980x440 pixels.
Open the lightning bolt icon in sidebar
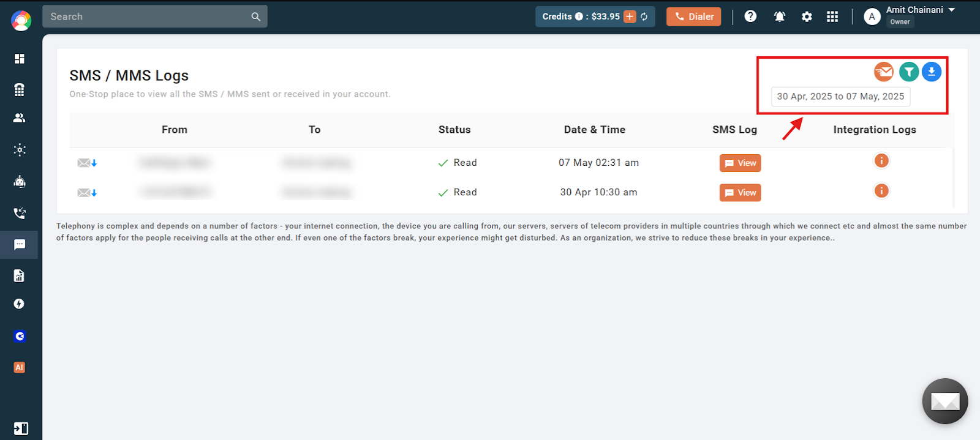20,304
